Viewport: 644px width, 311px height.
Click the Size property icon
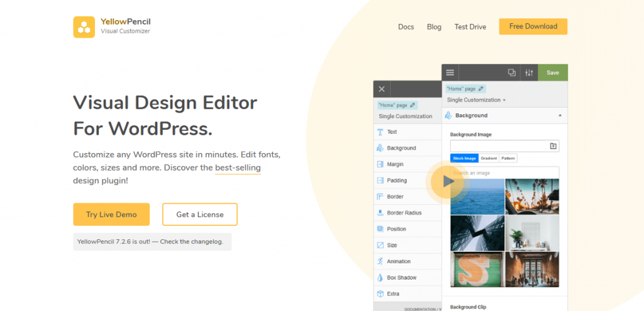click(x=380, y=245)
